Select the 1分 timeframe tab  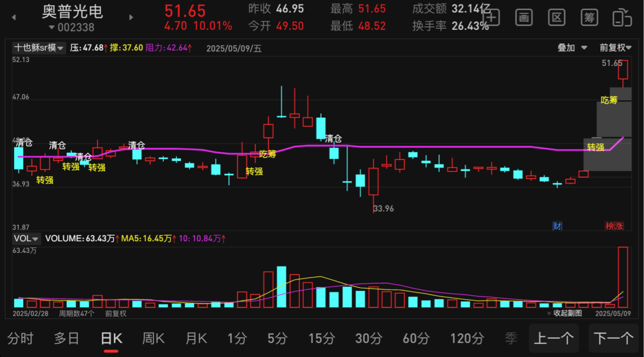[x=237, y=338]
